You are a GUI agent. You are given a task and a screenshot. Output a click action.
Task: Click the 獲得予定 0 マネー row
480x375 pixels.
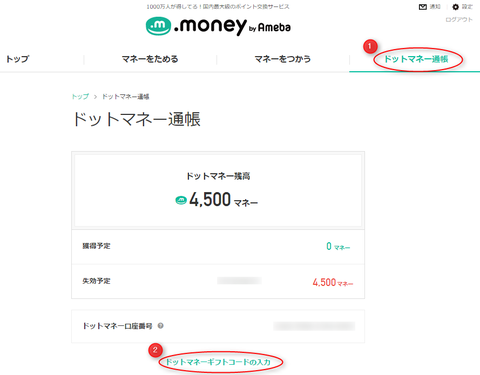point(218,247)
